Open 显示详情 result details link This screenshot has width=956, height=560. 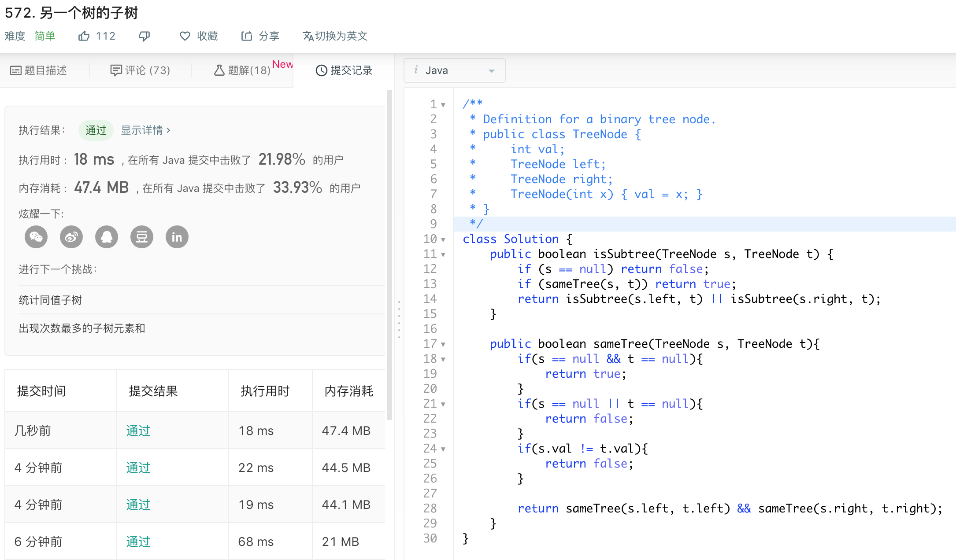[145, 130]
